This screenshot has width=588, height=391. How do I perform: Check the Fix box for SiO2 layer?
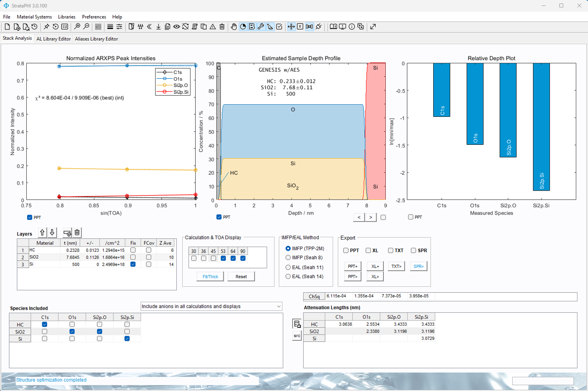(x=133, y=257)
